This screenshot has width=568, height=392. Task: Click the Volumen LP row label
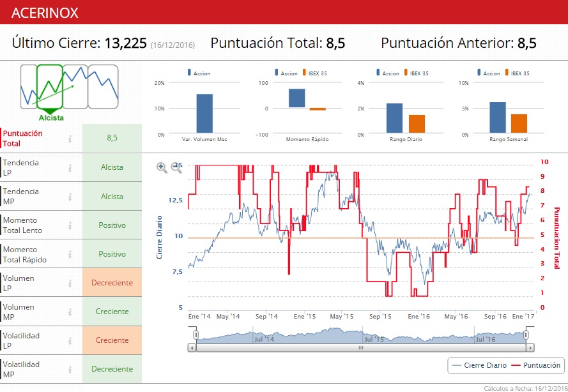click(19, 283)
